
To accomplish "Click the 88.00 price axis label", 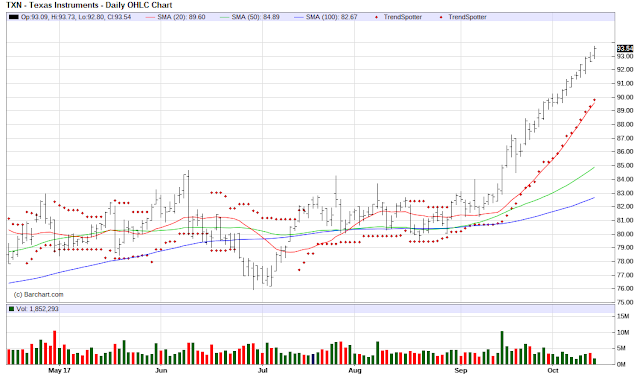I will click(625, 124).
